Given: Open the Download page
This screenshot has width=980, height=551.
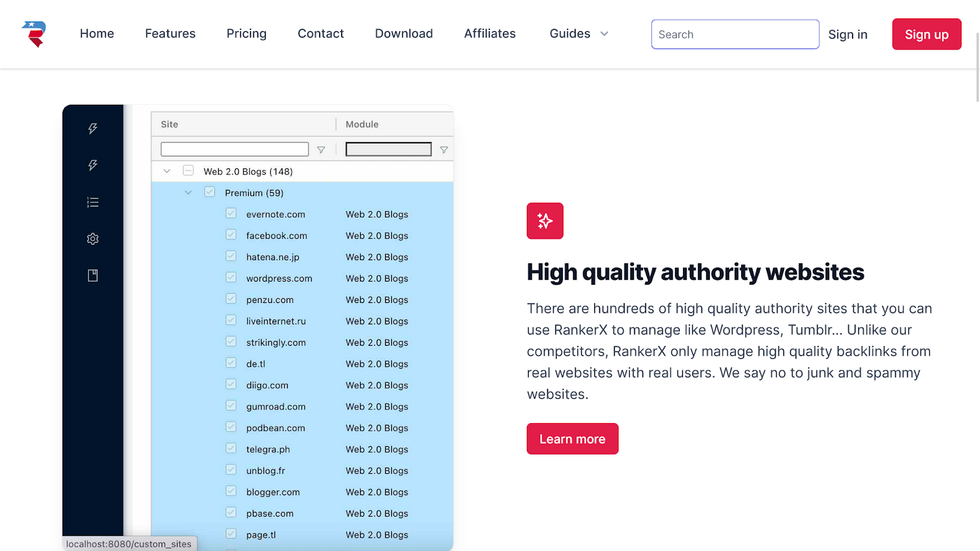Looking at the screenshot, I should coord(404,34).
